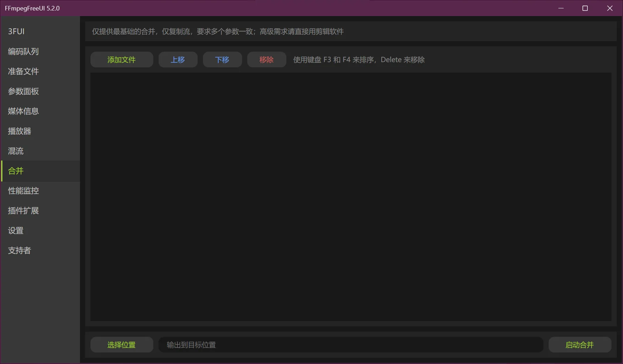Click 选择位置 to choose output folder
Image resolution: width=623 pixels, height=364 pixels.
coord(122,345)
